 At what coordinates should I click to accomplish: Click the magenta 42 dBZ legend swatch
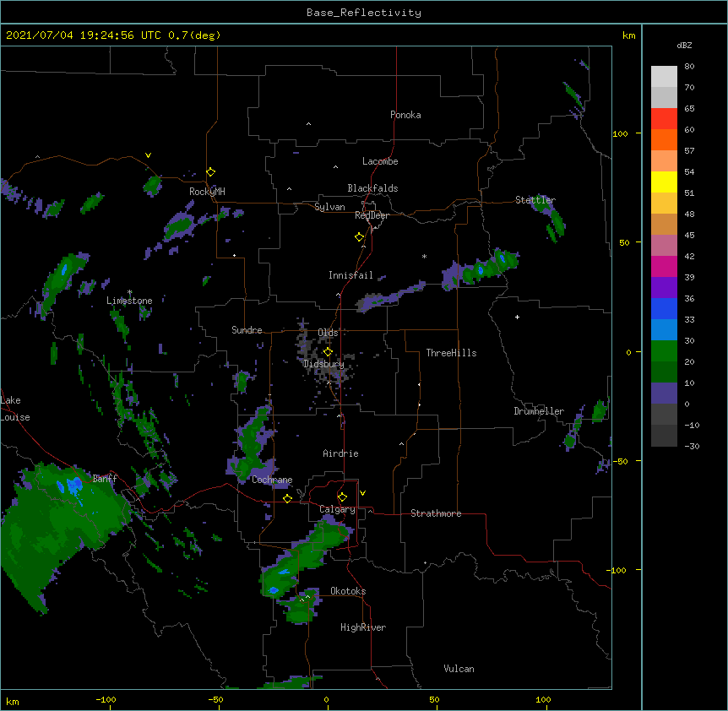(664, 266)
